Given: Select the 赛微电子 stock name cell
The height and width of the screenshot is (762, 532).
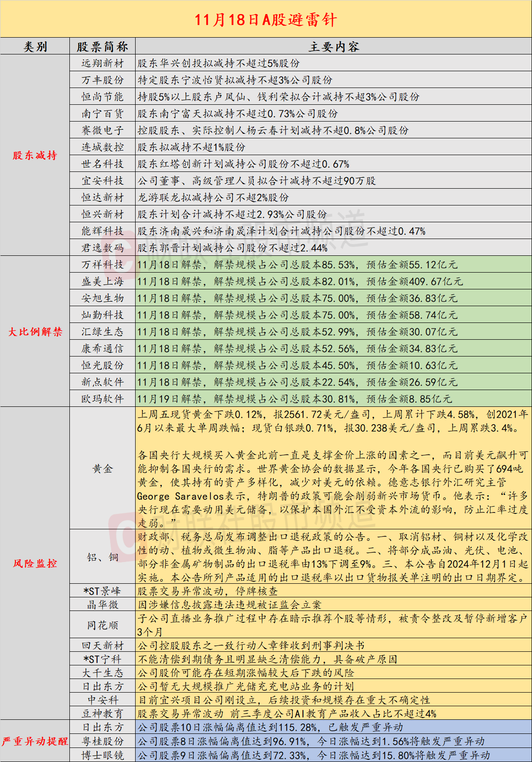Looking at the screenshot, I should [x=102, y=131].
